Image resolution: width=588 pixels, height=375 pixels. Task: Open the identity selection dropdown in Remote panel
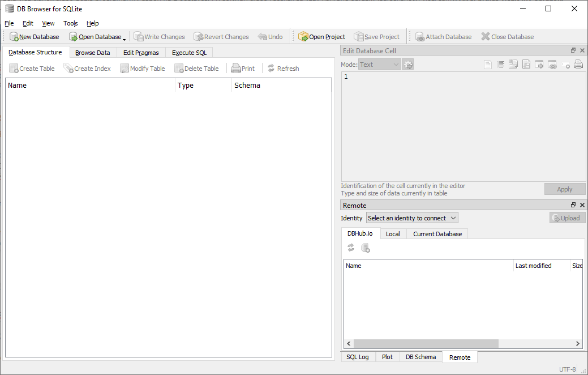[412, 218]
